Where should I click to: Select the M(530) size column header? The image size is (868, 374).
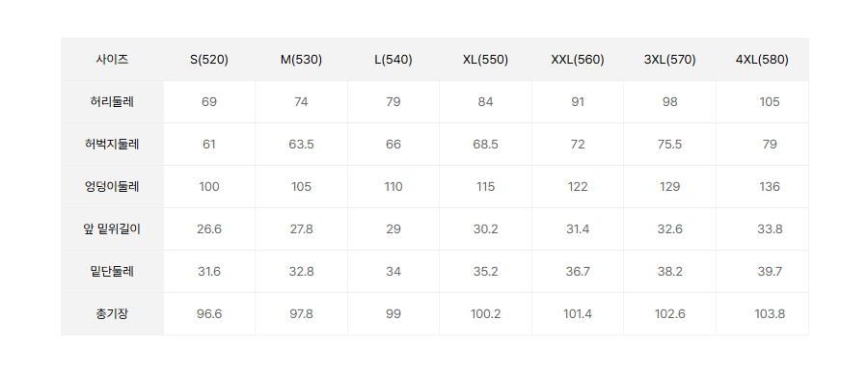(x=301, y=59)
